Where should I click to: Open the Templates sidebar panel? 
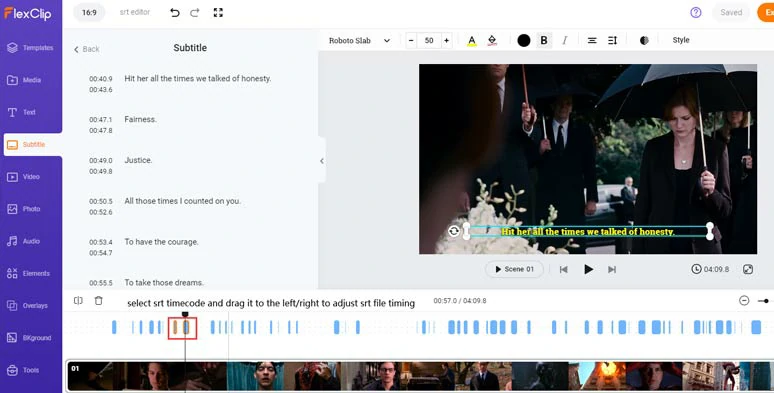pyautogui.click(x=31, y=48)
